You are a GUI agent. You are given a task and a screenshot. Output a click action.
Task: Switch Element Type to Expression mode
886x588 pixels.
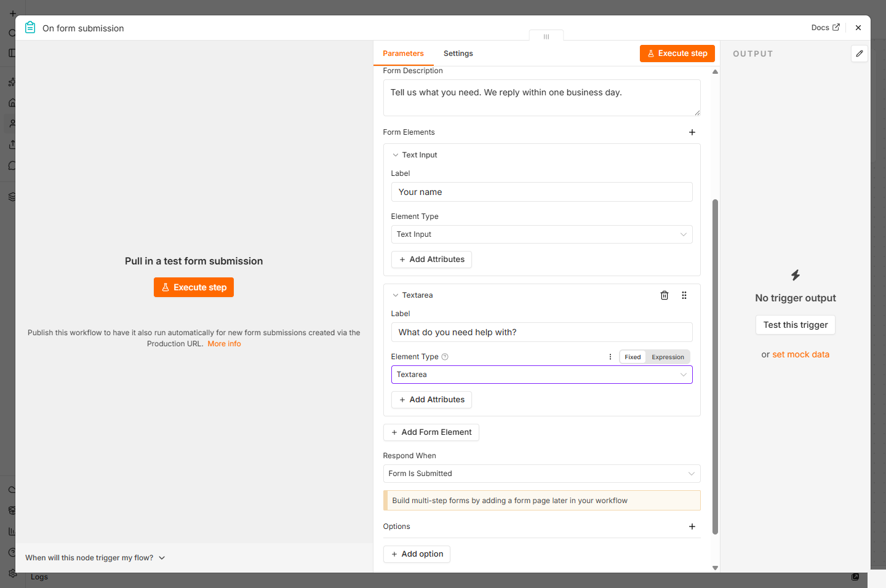[668, 357]
